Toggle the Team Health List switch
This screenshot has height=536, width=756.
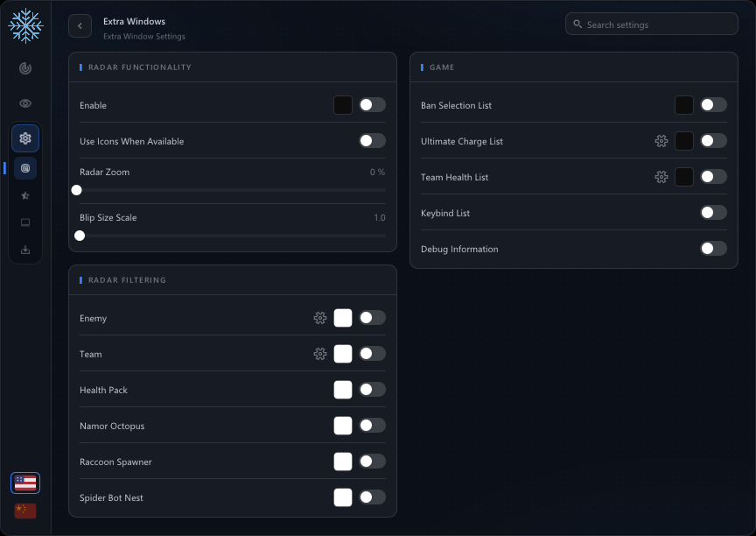[x=714, y=177]
